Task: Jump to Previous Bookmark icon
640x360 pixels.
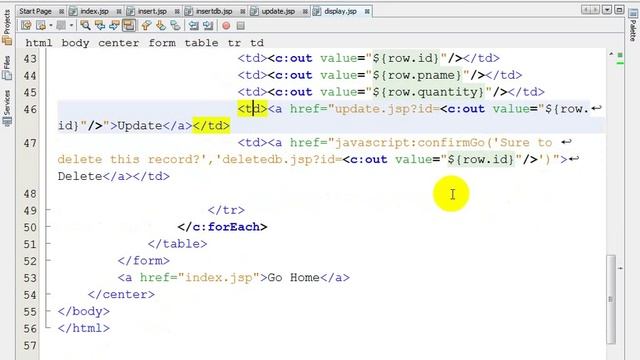Action: pyautogui.click(x=146, y=26)
